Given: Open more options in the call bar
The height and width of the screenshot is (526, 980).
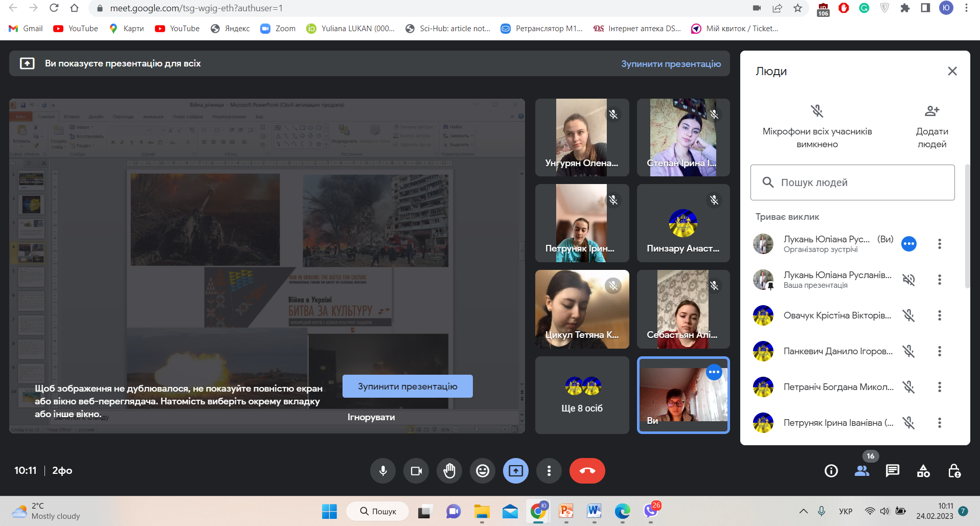Looking at the screenshot, I should [549, 471].
